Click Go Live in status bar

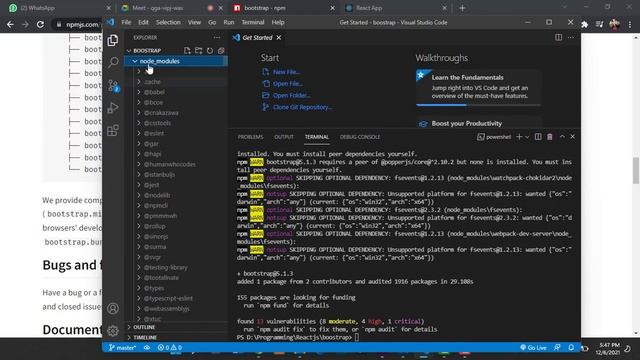pos(533,348)
